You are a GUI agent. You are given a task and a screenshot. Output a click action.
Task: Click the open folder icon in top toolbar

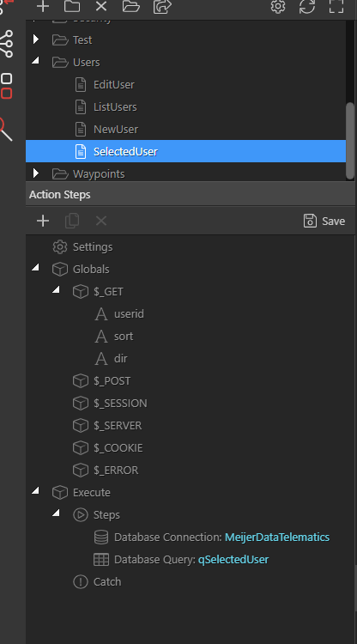tap(131, 6)
